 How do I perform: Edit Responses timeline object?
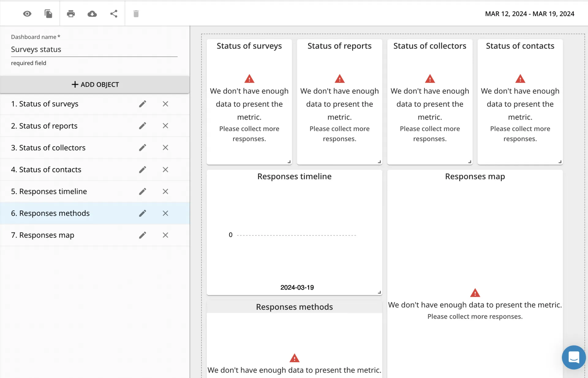pyautogui.click(x=142, y=191)
